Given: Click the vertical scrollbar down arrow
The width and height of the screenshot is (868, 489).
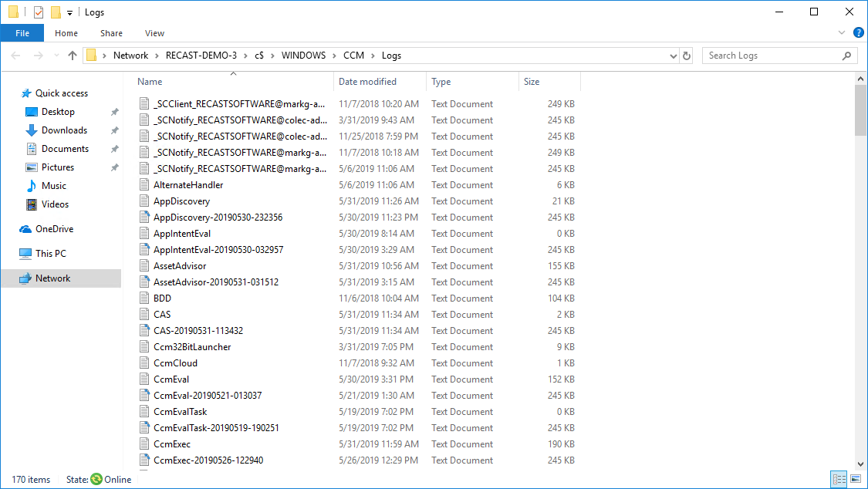Looking at the screenshot, I should point(860,464).
